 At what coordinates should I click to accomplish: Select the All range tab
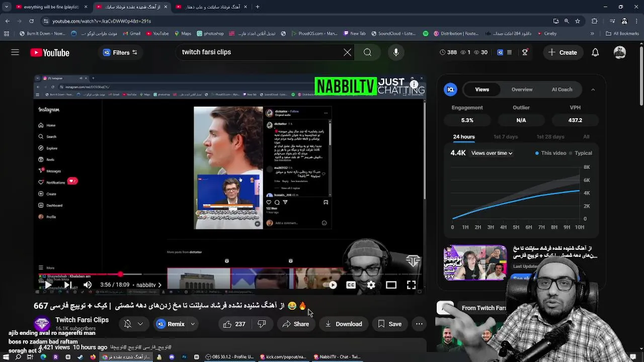pyautogui.click(x=586, y=137)
